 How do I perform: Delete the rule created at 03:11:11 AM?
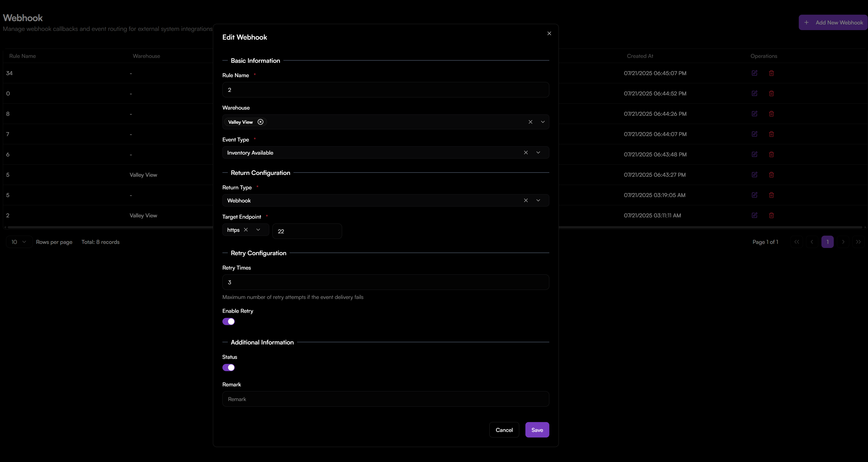(772, 215)
